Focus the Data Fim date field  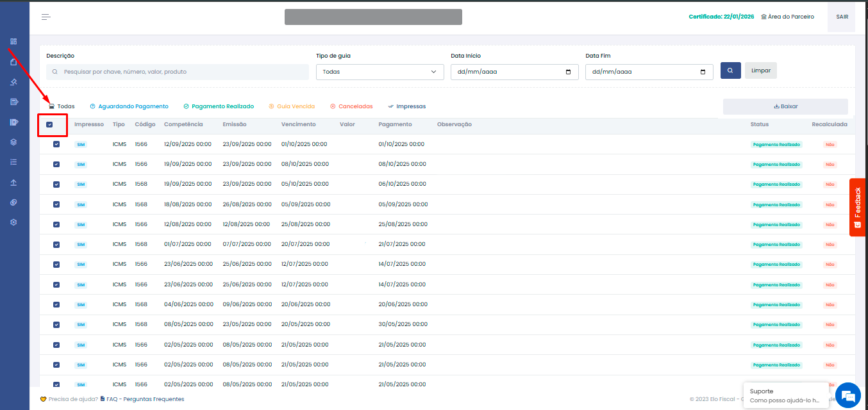coord(649,72)
